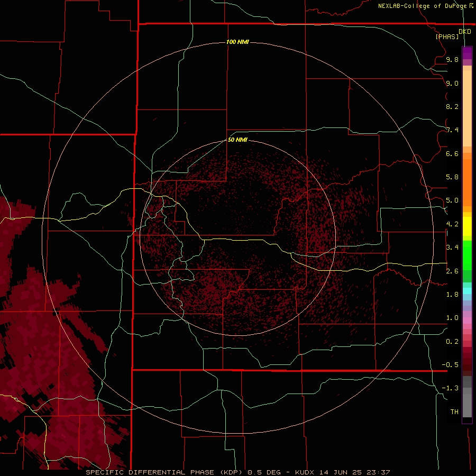Click the 0.2 value on the color scale
This screenshot has width=476, height=476.
[x=452, y=342]
